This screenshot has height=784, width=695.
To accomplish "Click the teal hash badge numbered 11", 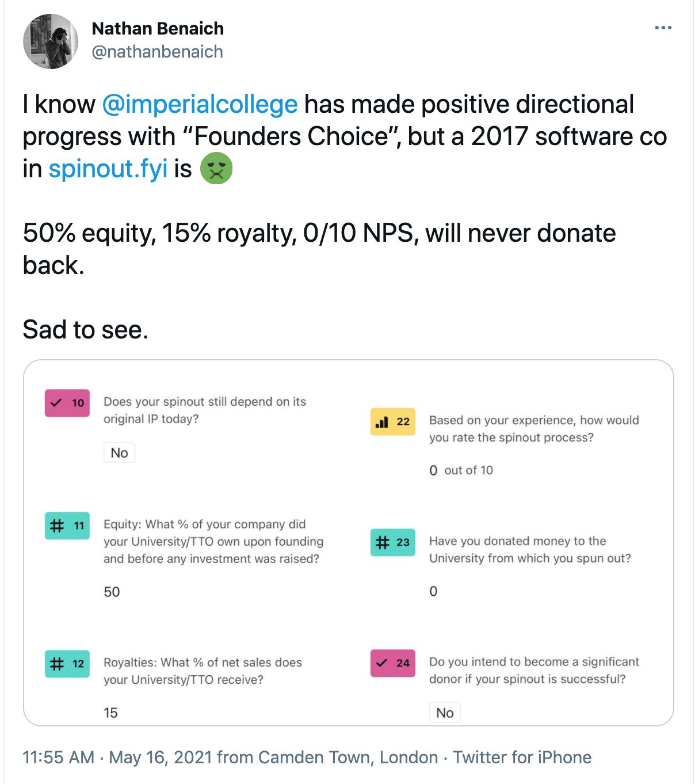I will [67, 526].
